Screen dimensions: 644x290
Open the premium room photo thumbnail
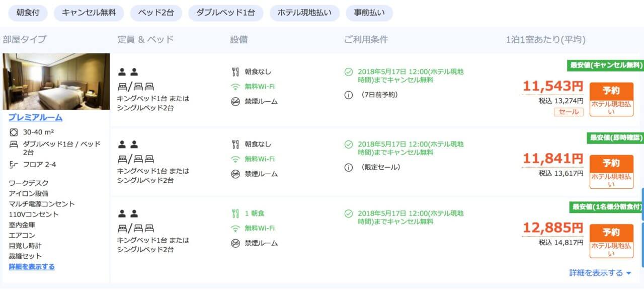click(56, 82)
